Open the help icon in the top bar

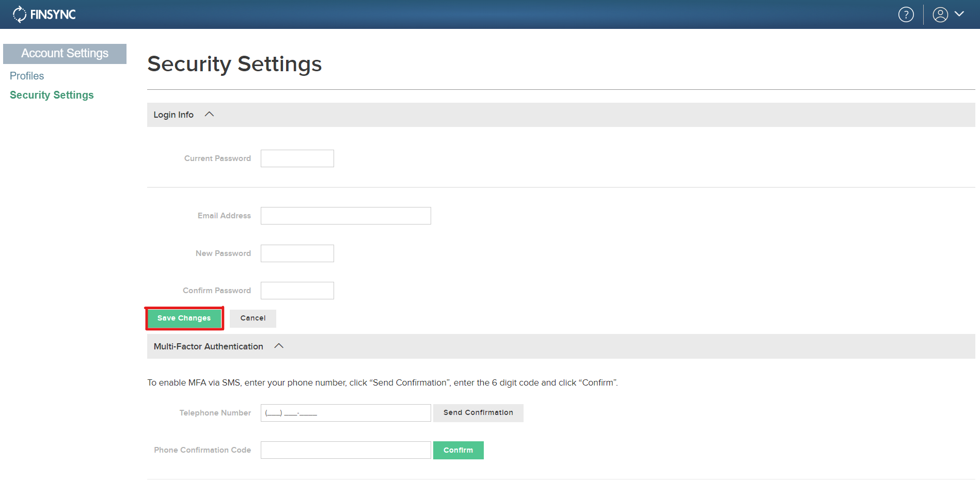point(906,14)
